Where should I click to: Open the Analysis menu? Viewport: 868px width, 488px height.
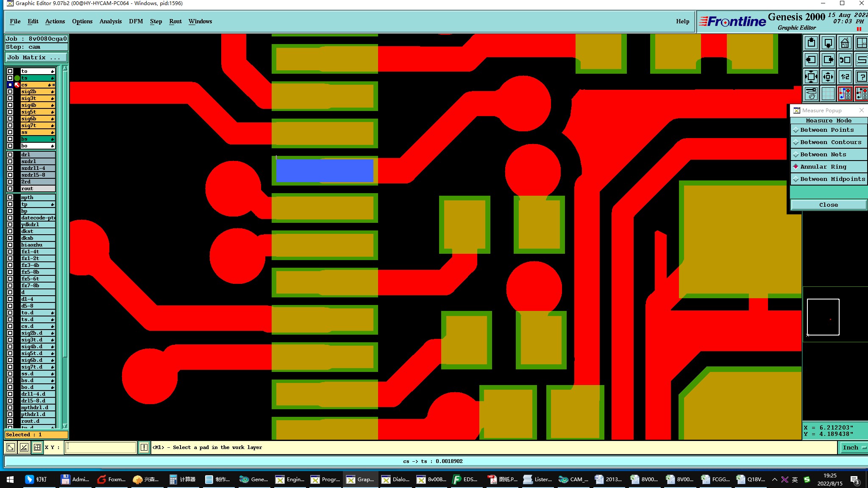pyautogui.click(x=110, y=22)
